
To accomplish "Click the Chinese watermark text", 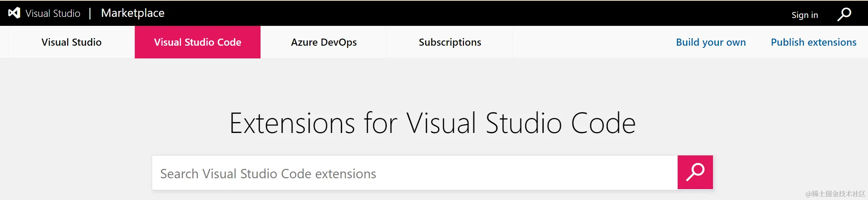I will click(x=835, y=194).
